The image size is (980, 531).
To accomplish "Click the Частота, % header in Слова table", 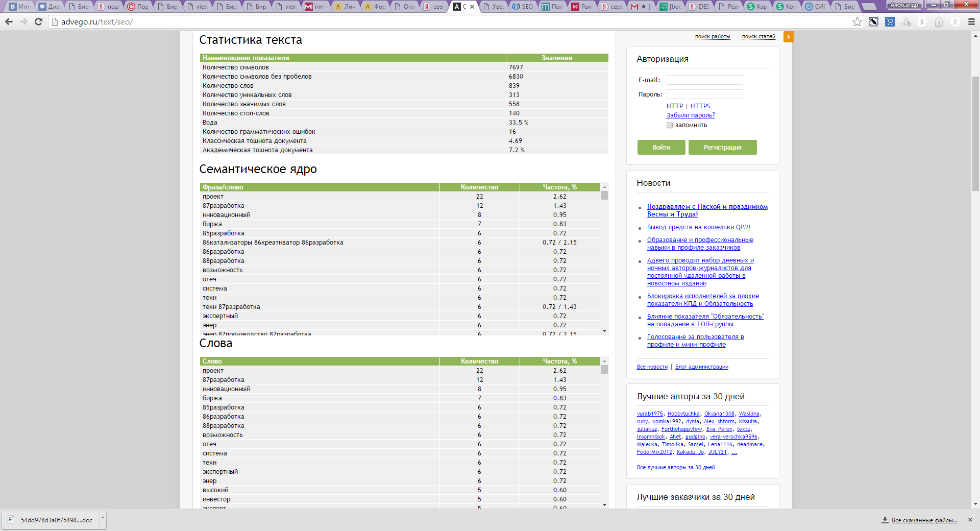I will pos(559,361).
